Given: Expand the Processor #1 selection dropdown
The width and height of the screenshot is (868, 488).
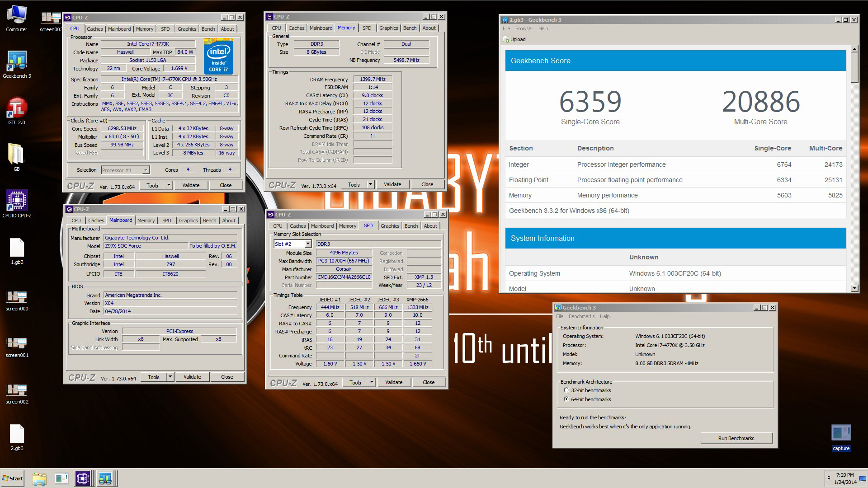Looking at the screenshot, I should pos(146,170).
